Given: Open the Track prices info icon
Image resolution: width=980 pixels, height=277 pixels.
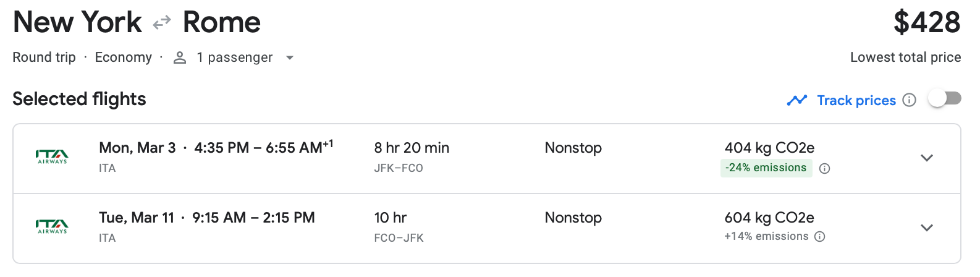Looking at the screenshot, I should pos(909,100).
